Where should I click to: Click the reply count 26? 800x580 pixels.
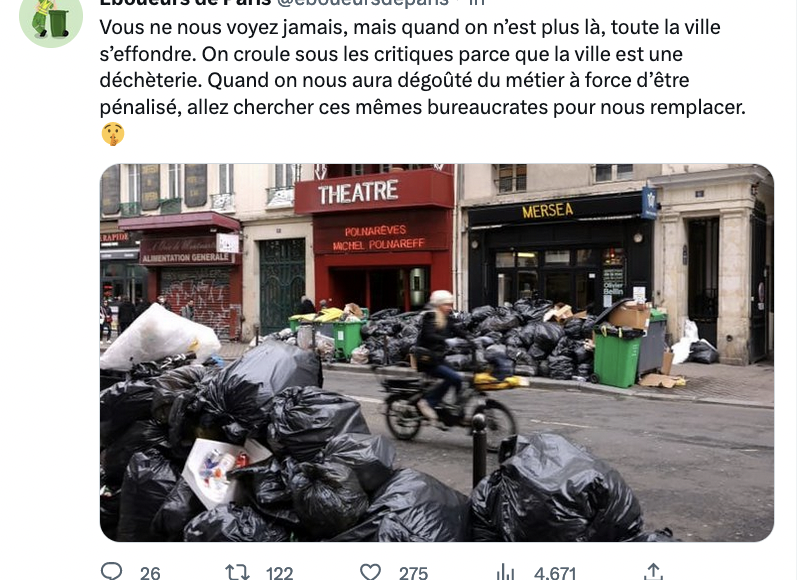[x=150, y=573]
